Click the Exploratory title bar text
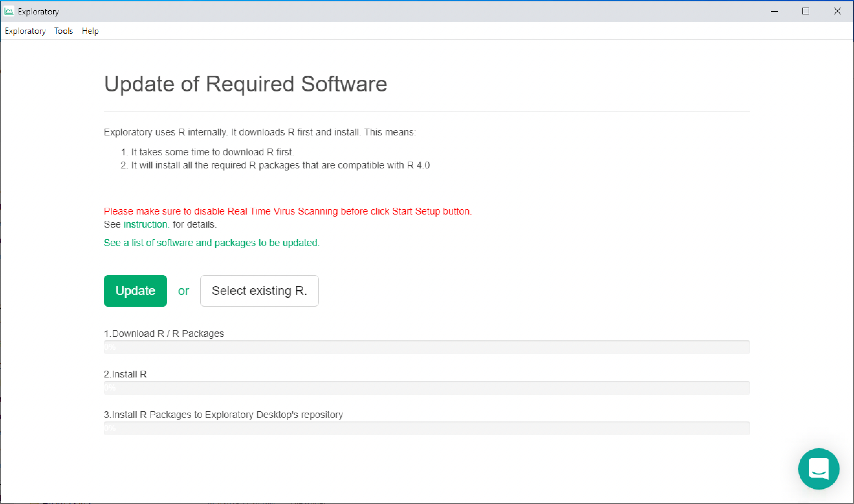 (x=39, y=12)
